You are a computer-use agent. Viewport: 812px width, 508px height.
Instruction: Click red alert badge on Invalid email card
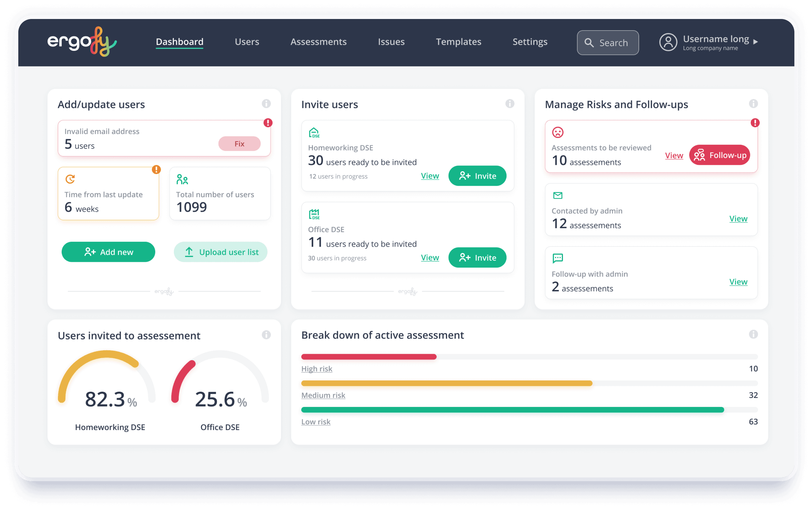pyautogui.click(x=268, y=123)
